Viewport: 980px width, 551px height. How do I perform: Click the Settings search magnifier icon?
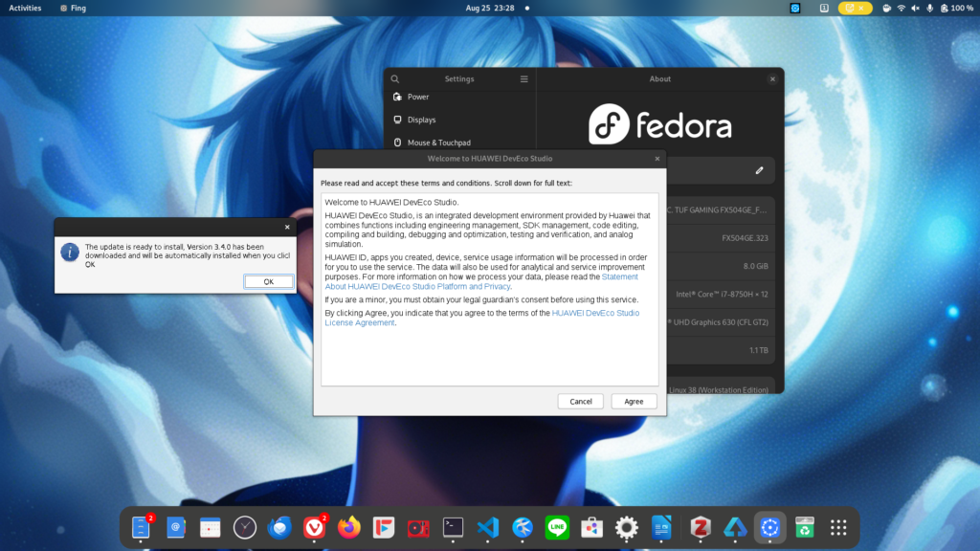coord(395,79)
